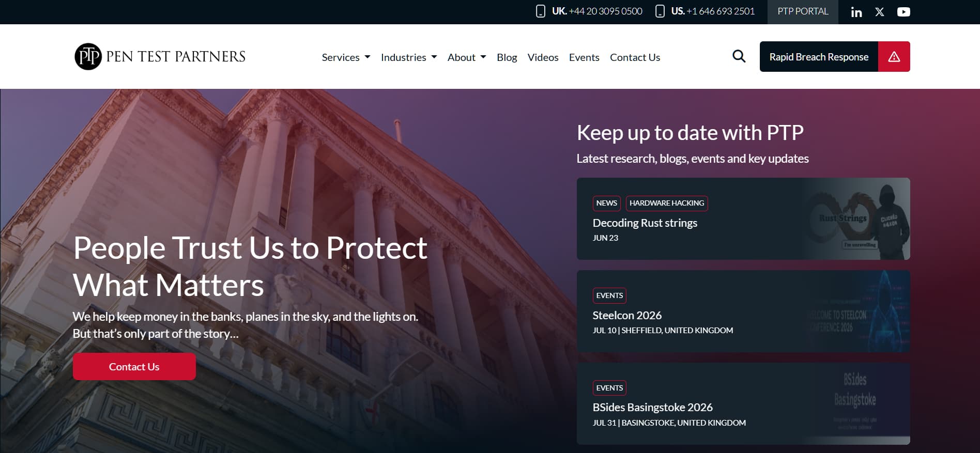
Task: Click 'People Trust Us to Protect' headline
Action: [250, 248]
